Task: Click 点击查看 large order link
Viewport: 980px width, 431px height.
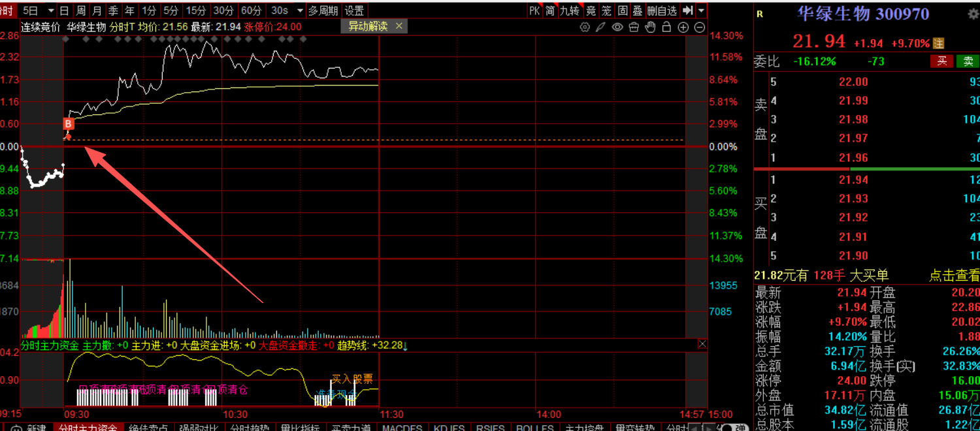Action: point(955,276)
